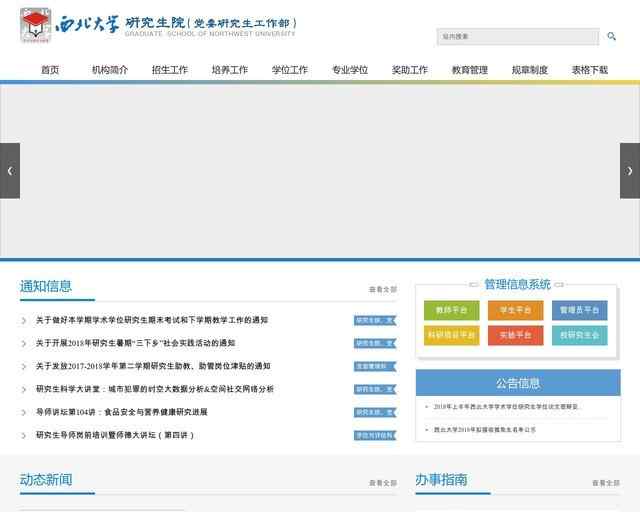Click the 动态新闻 section heading
The height and width of the screenshot is (512, 640).
46,480
